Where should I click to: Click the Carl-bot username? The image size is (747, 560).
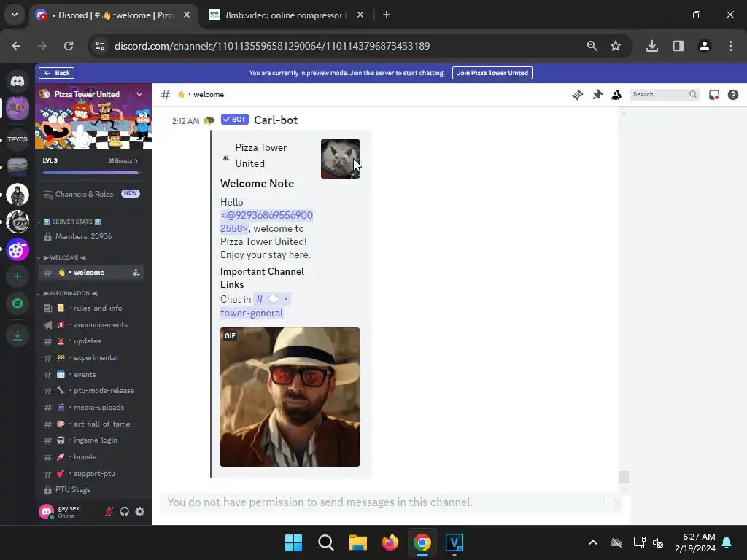click(x=275, y=120)
